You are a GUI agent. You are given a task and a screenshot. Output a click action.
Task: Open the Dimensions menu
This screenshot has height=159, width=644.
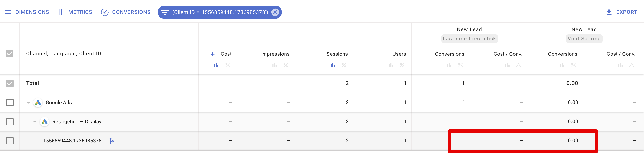click(27, 12)
